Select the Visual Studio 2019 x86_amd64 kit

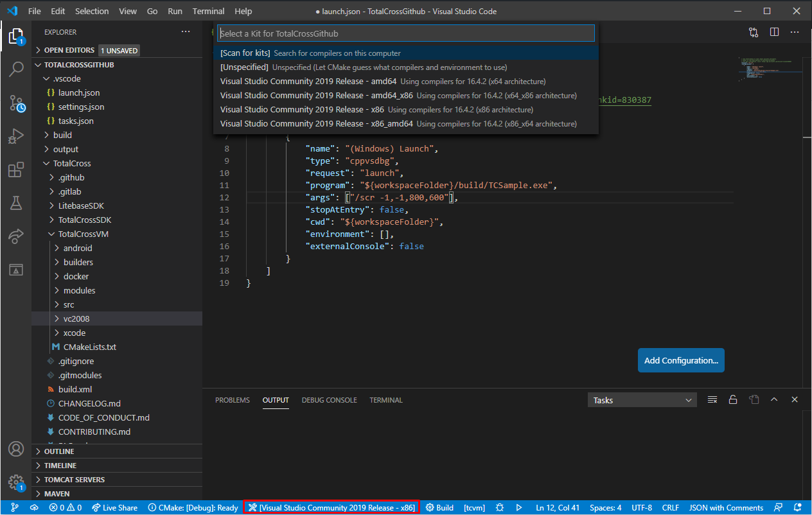[406, 123]
